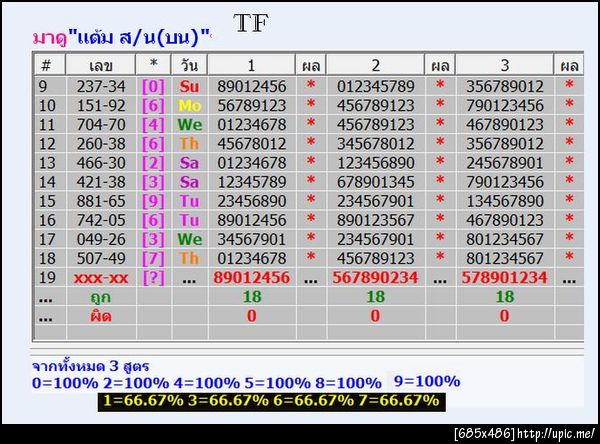Screen dimensions: 600x444
Task: Select "We" in row 11
Action: pyautogui.click(x=190, y=125)
